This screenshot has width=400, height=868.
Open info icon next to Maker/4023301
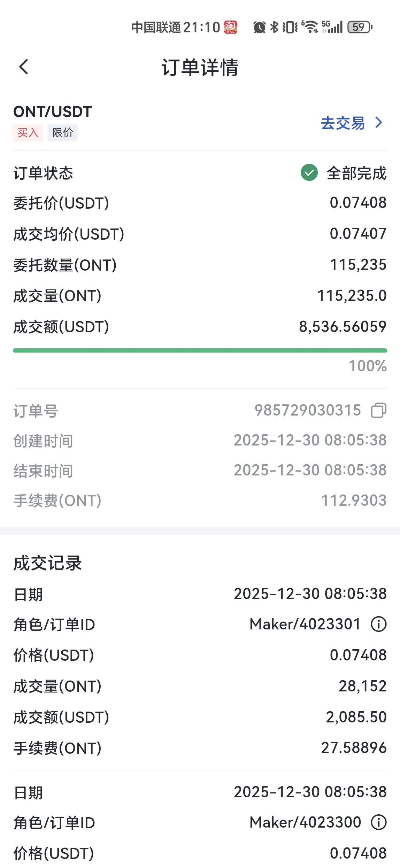379,624
